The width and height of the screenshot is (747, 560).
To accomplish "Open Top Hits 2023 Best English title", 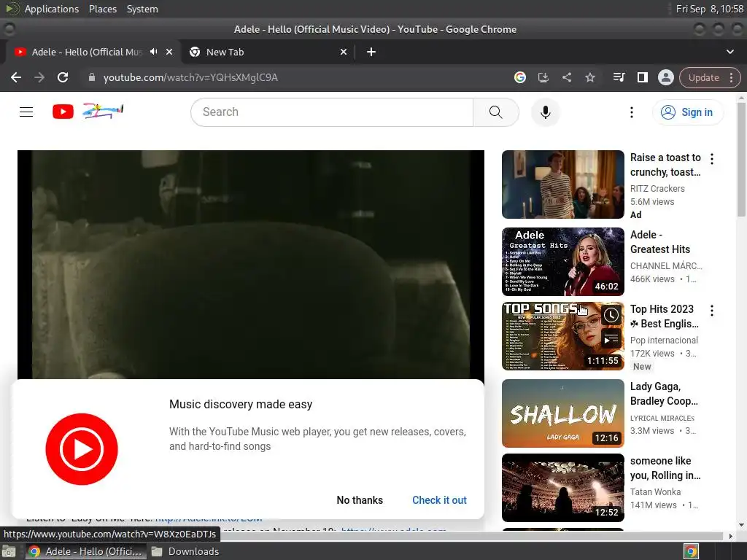I will [664, 316].
